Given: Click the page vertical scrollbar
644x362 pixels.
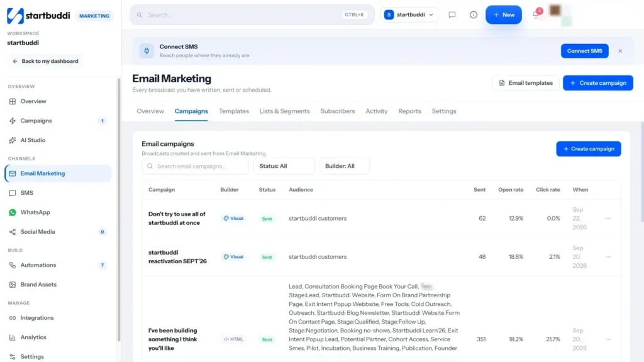Looking at the screenshot, I should tap(642, 172).
